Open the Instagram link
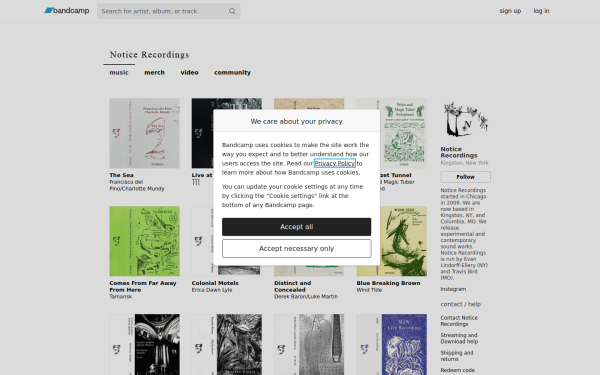The height and width of the screenshot is (375, 600). (x=453, y=289)
